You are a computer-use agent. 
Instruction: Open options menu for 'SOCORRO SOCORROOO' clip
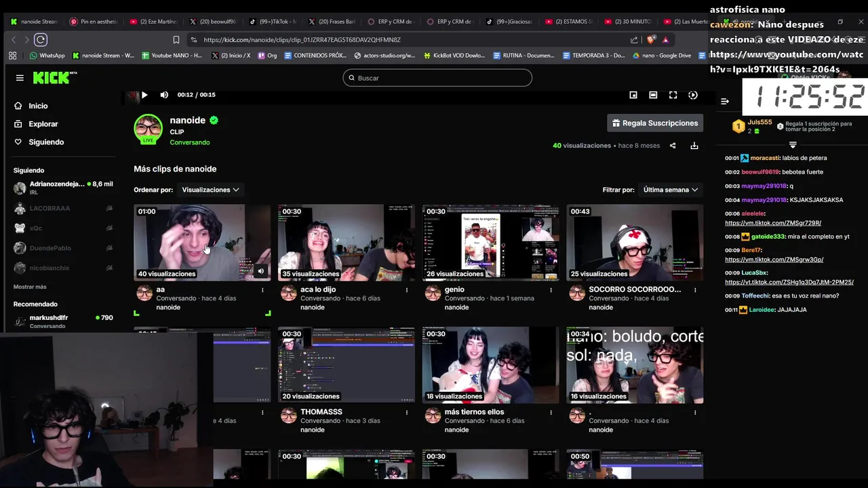pyautogui.click(x=695, y=290)
